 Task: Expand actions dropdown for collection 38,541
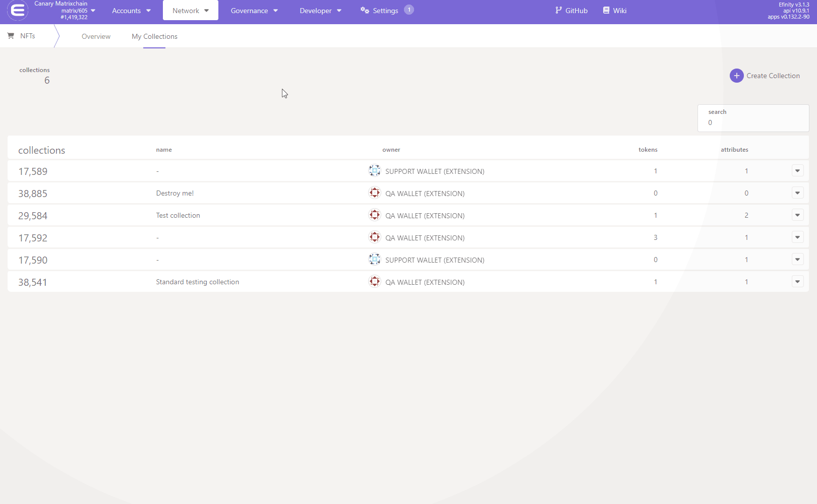pos(797,282)
